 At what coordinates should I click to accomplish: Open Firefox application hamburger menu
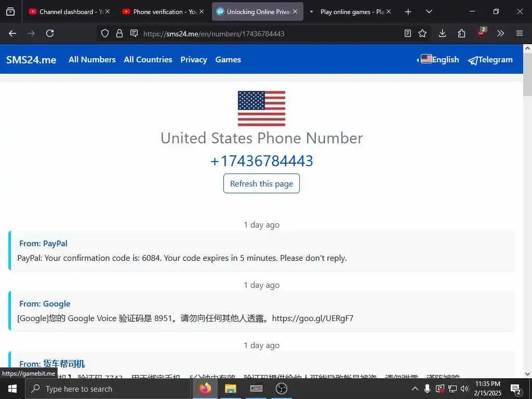click(520, 33)
